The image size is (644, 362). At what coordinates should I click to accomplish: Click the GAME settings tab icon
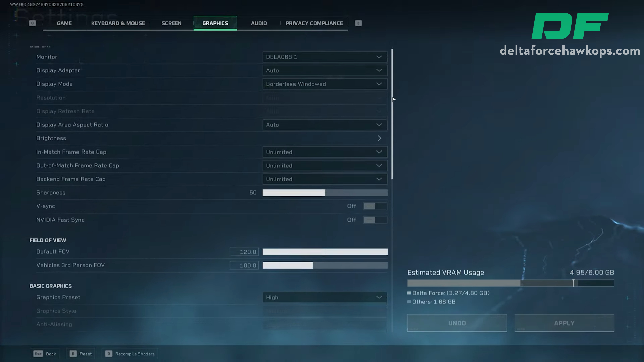(64, 23)
